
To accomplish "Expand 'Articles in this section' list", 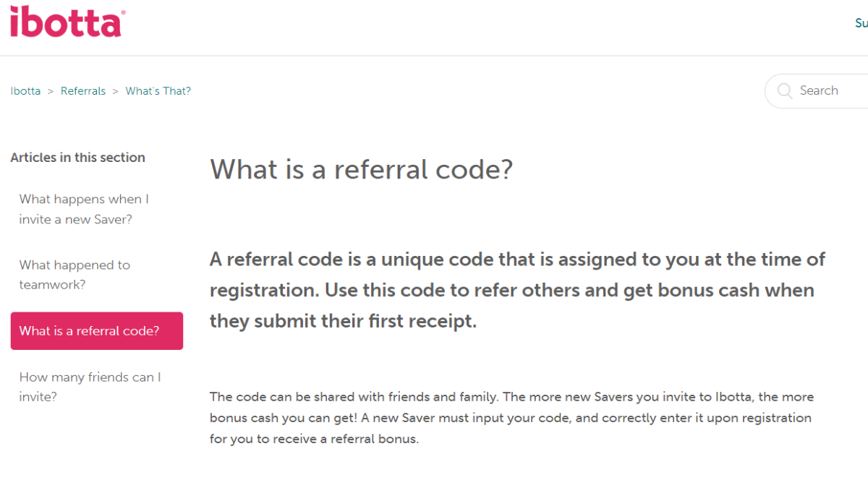I will pyautogui.click(x=77, y=158).
